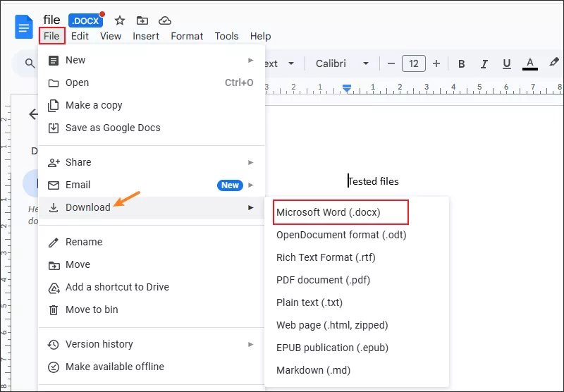Download as Web page (.html, zipped)
The height and width of the screenshot is (392, 564).
[357, 325]
